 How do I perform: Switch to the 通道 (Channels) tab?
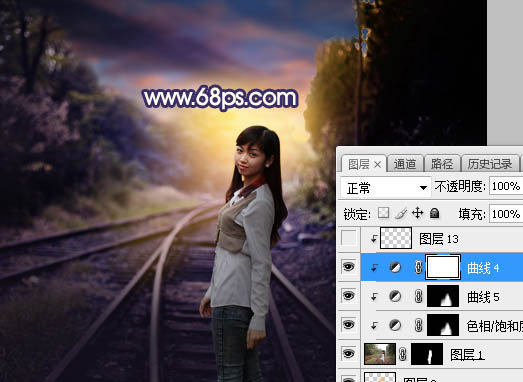[x=405, y=164]
